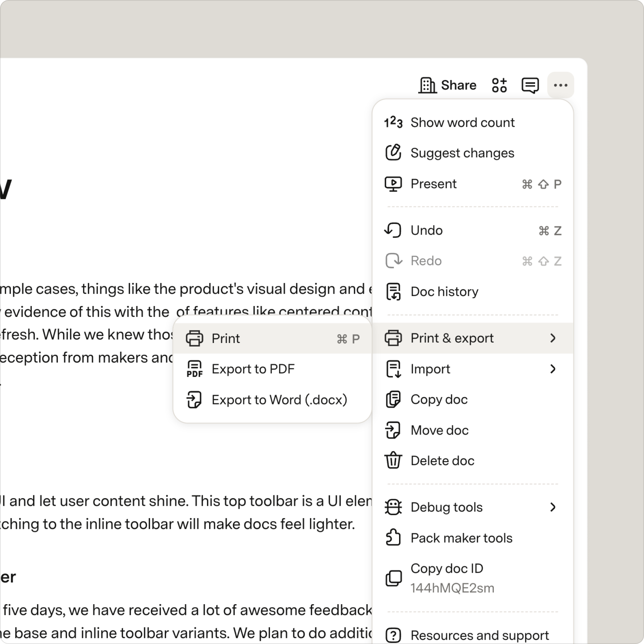Click the PDF icon for export
Viewport: 644px width, 644px height.
[x=195, y=369]
